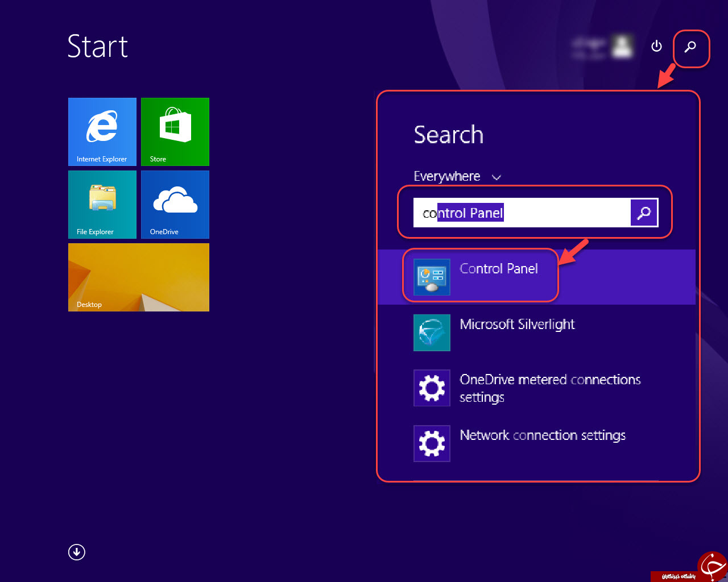Show all apps with down arrow
Image resolution: width=728 pixels, height=582 pixels.
tap(77, 552)
